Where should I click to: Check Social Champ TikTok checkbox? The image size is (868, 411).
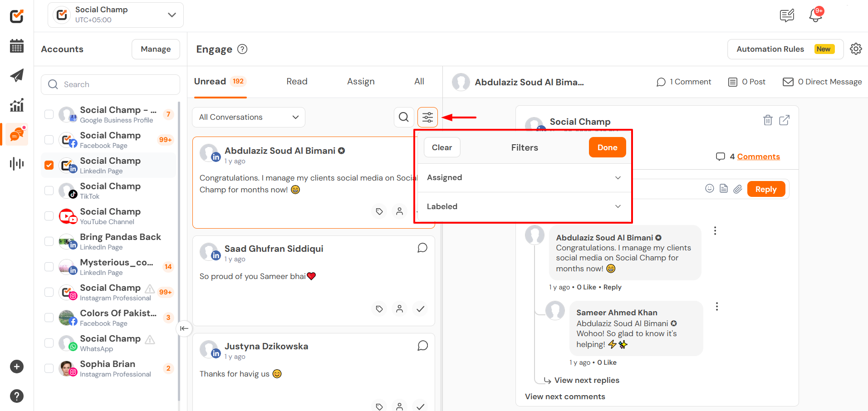pyautogui.click(x=49, y=191)
